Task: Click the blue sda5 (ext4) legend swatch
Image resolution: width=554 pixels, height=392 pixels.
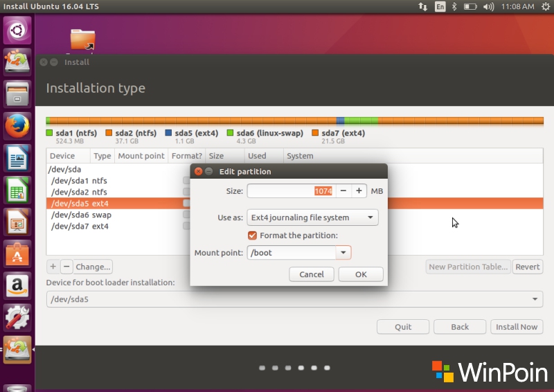Action: pyautogui.click(x=168, y=133)
